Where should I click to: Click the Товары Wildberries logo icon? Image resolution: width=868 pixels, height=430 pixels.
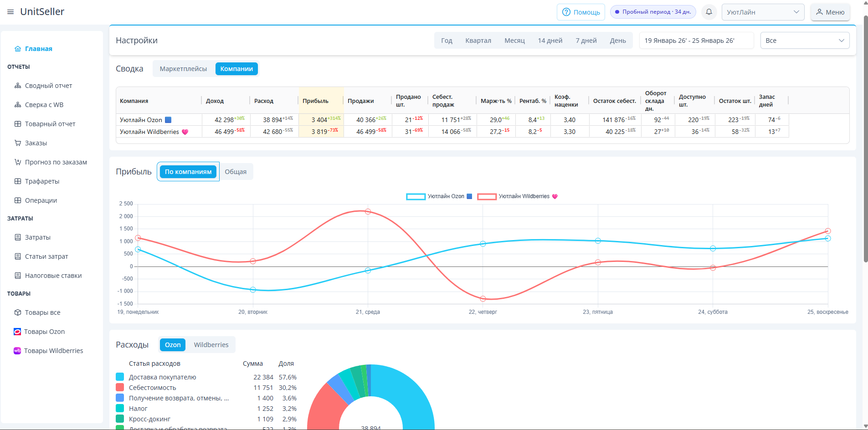pos(17,351)
